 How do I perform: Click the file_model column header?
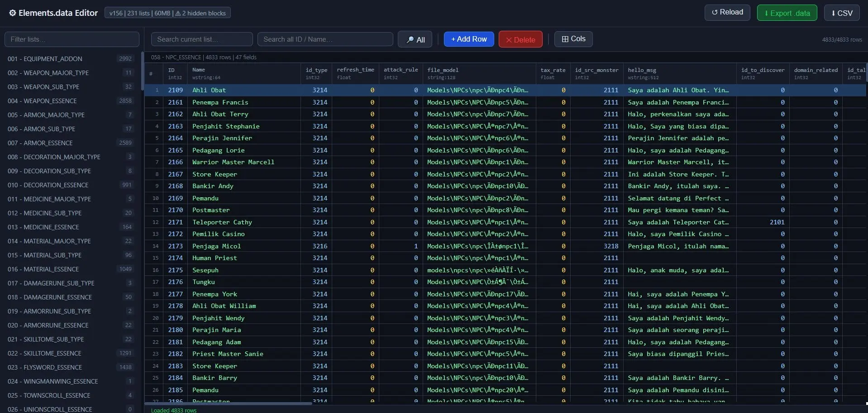tap(479, 73)
